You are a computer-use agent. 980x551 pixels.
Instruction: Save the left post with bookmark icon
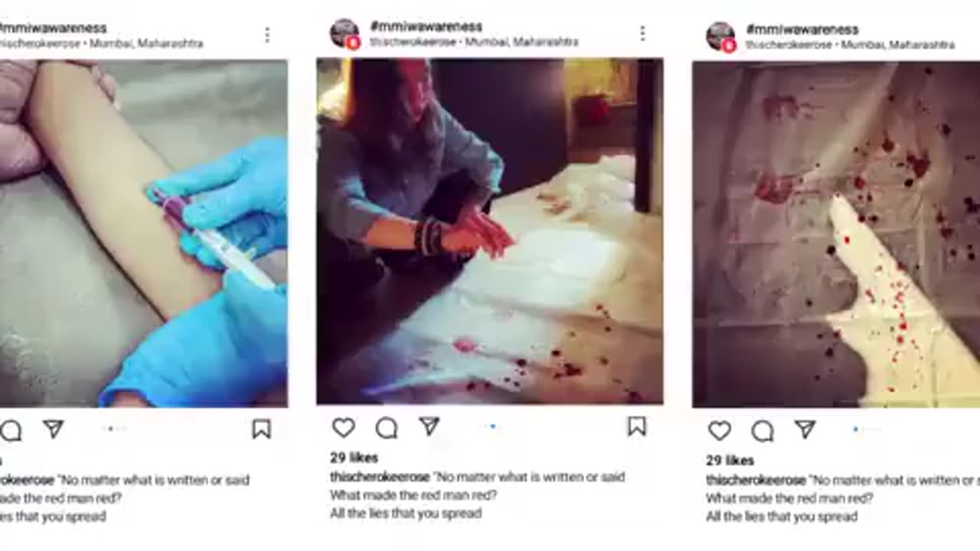pyautogui.click(x=261, y=429)
